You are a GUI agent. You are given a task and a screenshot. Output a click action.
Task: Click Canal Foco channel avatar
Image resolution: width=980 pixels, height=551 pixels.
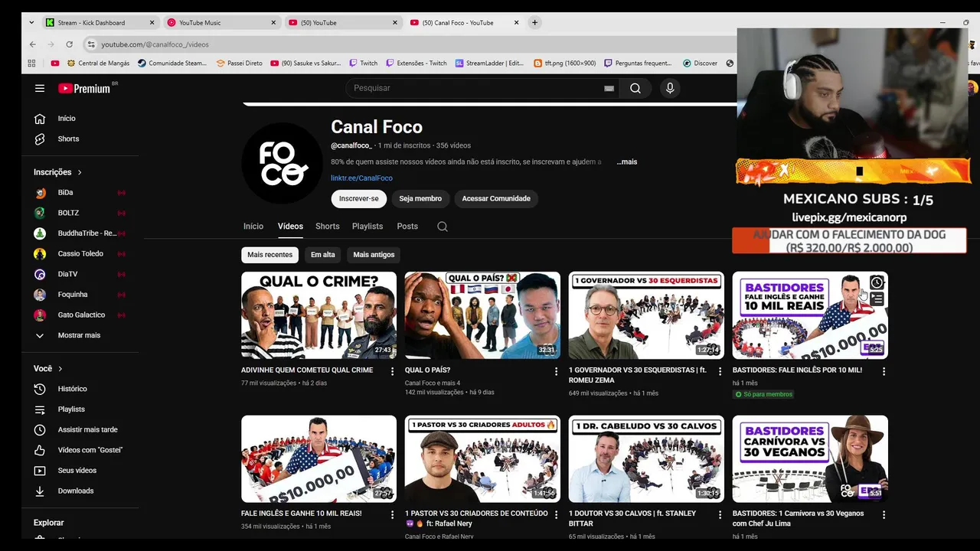click(x=282, y=163)
